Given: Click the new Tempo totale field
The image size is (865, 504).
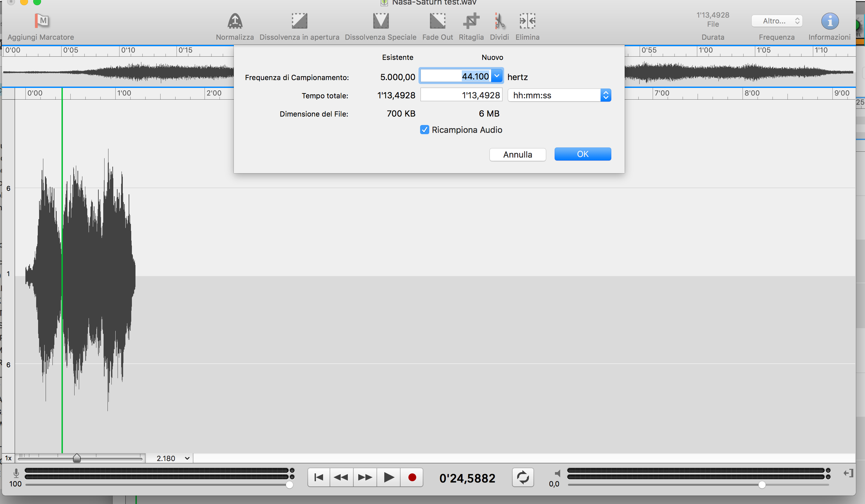Looking at the screenshot, I should point(461,95).
